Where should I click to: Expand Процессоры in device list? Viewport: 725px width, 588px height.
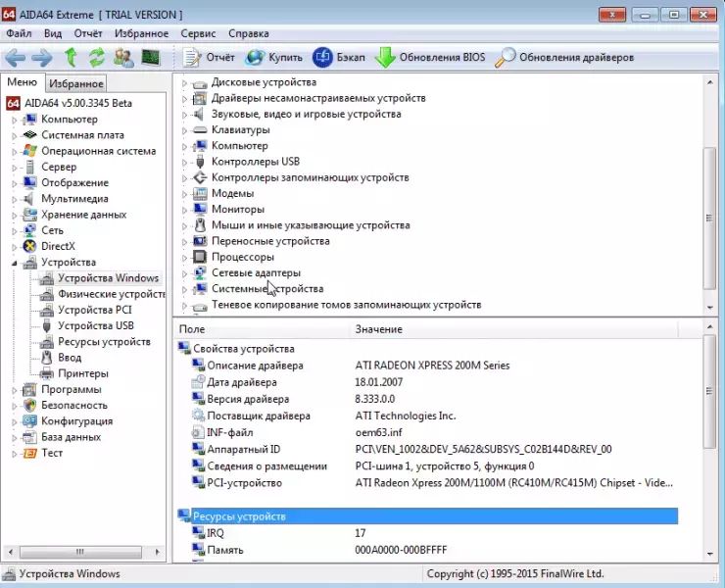[x=184, y=258]
